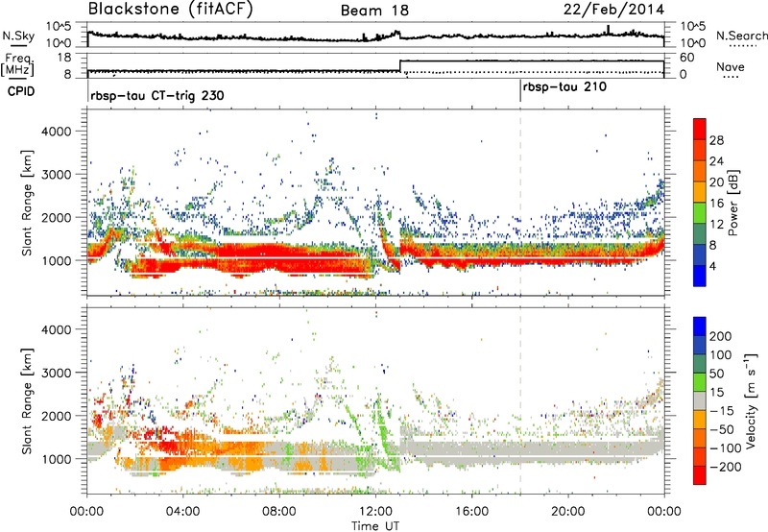Click the "1000" tick of the velocity panel

pos(56,459)
